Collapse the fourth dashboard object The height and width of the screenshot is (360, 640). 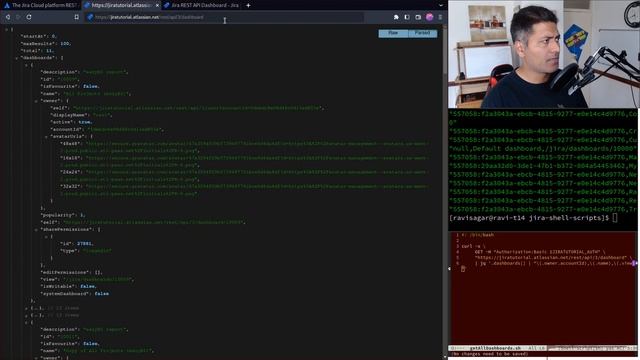pos(26,322)
